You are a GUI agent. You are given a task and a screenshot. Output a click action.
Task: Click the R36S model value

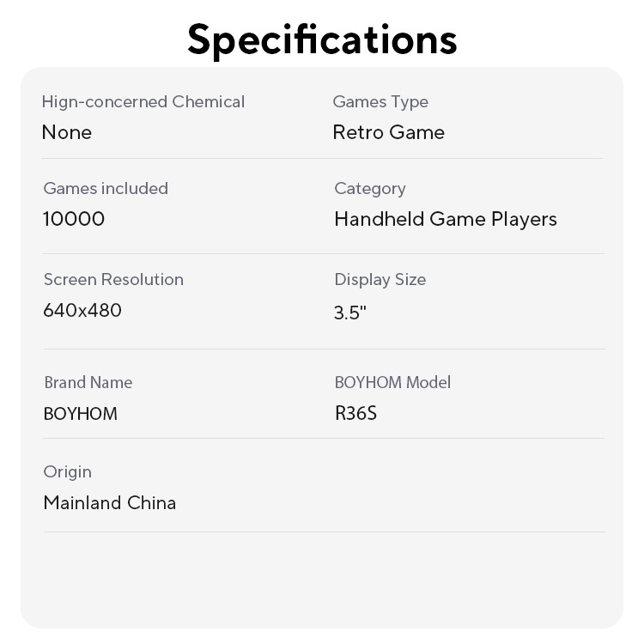(355, 414)
